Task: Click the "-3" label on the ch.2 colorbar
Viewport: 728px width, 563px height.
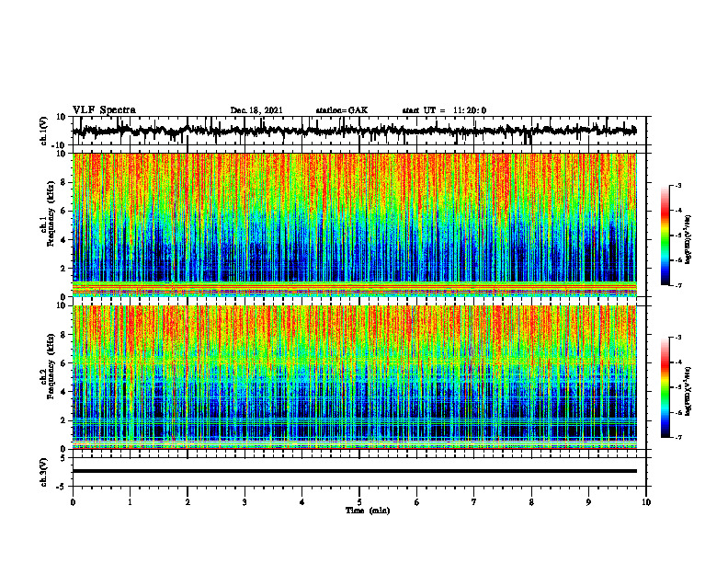Action: (x=678, y=338)
